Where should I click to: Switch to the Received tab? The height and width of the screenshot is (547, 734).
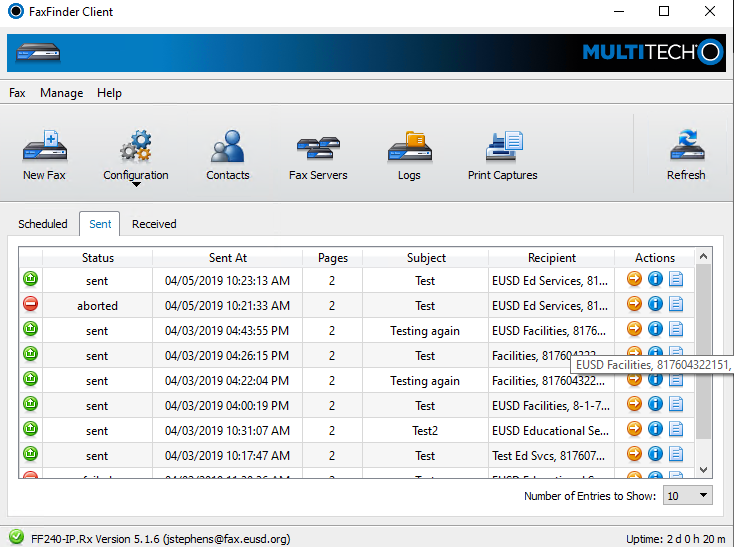154,224
